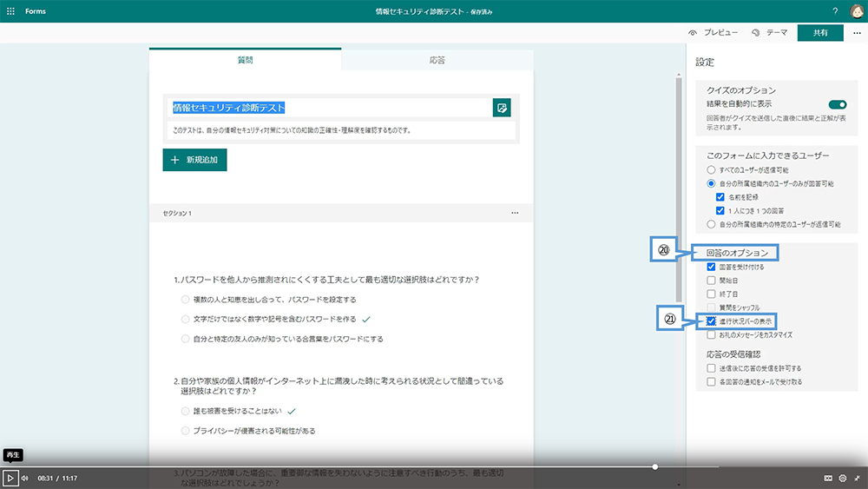
Task: Click the セクション 1 header label
Action: (x=177, y=213)
